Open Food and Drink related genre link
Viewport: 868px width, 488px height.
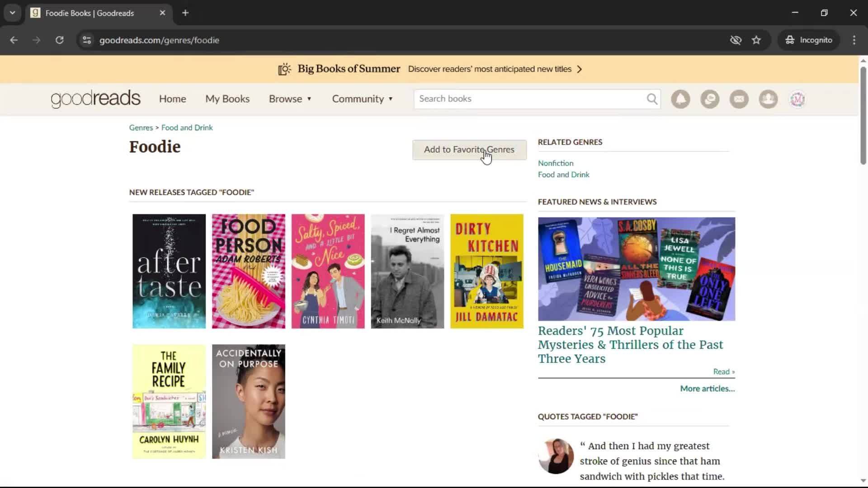pyautogui.click(x=563, y=174)
